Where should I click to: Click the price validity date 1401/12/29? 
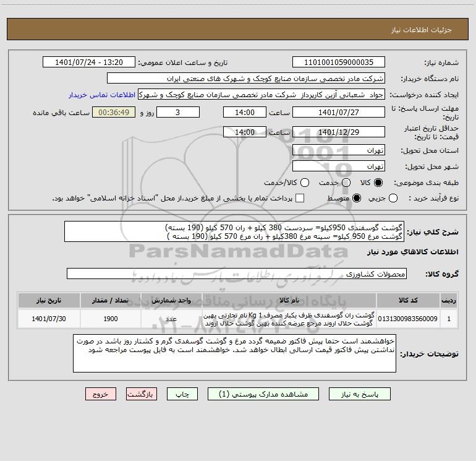coord(339,132)
